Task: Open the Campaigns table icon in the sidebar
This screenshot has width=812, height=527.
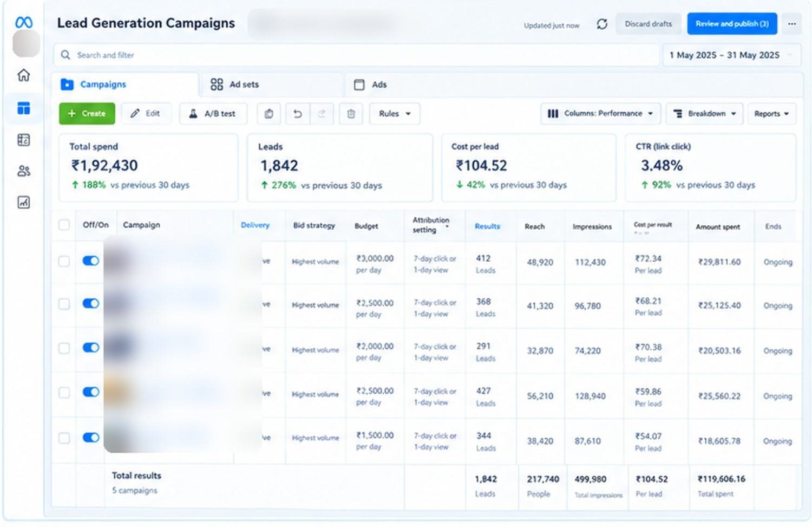Action: [24, 108]
